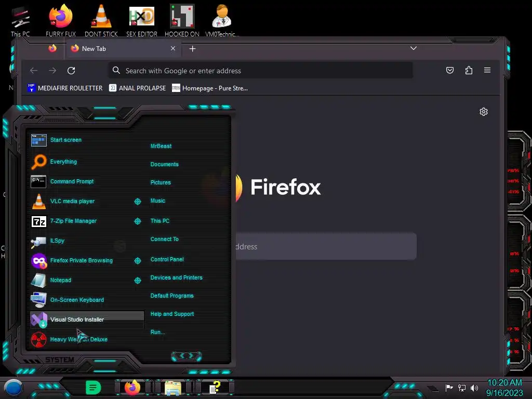The image size is (532, 399).
Task: Open Visual Studio Installer start menu entry
Action: [x=87, y=320]
